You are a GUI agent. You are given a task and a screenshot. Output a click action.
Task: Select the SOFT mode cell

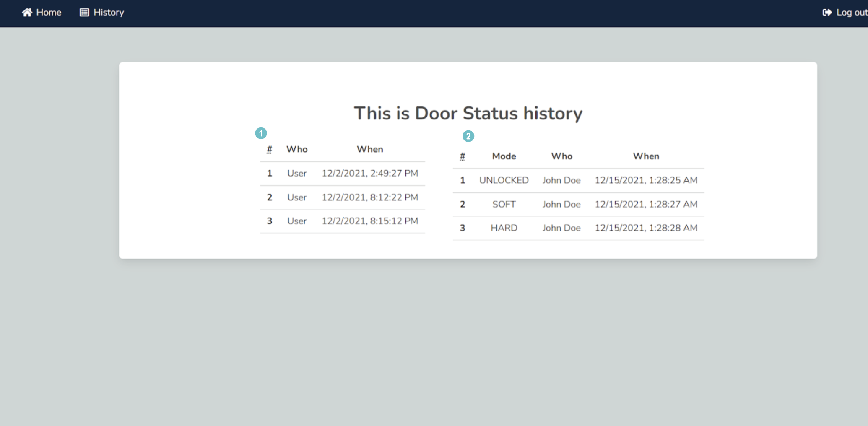click(504, 205)
